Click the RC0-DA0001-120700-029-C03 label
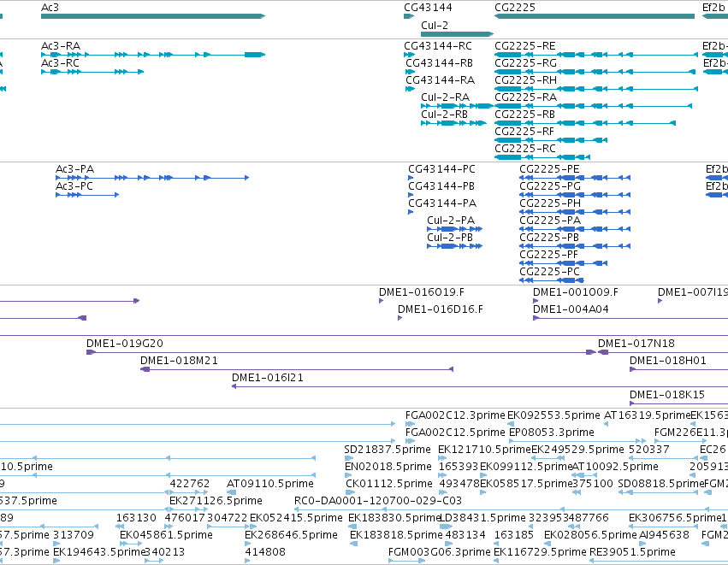The width and height of the screenshot is (728, 565). (x=378, y=502)
